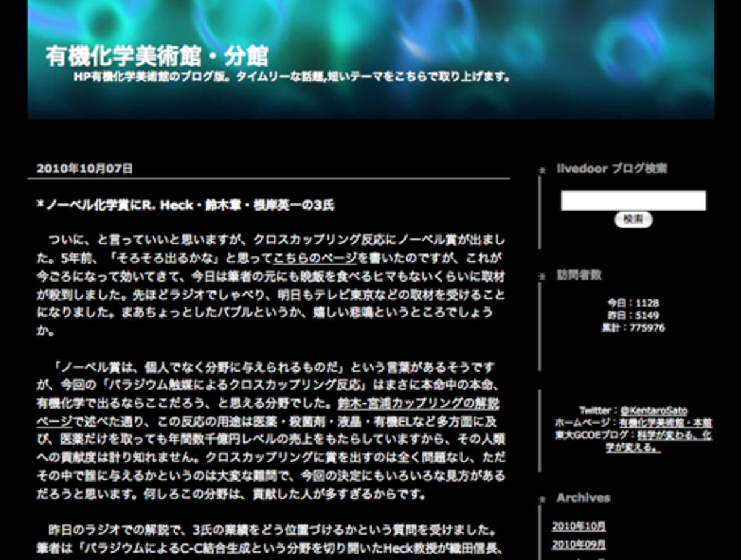Visit the 有機化学美術館・本館 homepage link
This screenshot has width=741, height=560.
pyautogui.click(x=665, y=423)
